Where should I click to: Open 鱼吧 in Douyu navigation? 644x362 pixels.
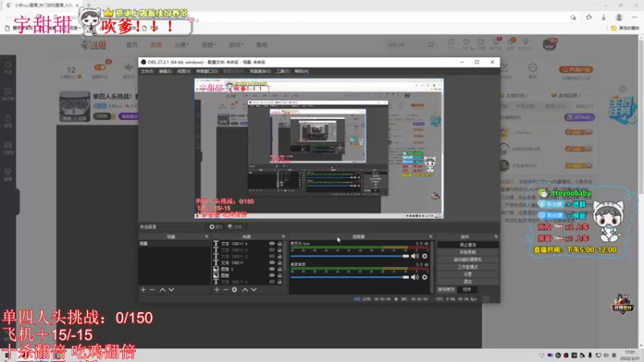tap(262, 45)
